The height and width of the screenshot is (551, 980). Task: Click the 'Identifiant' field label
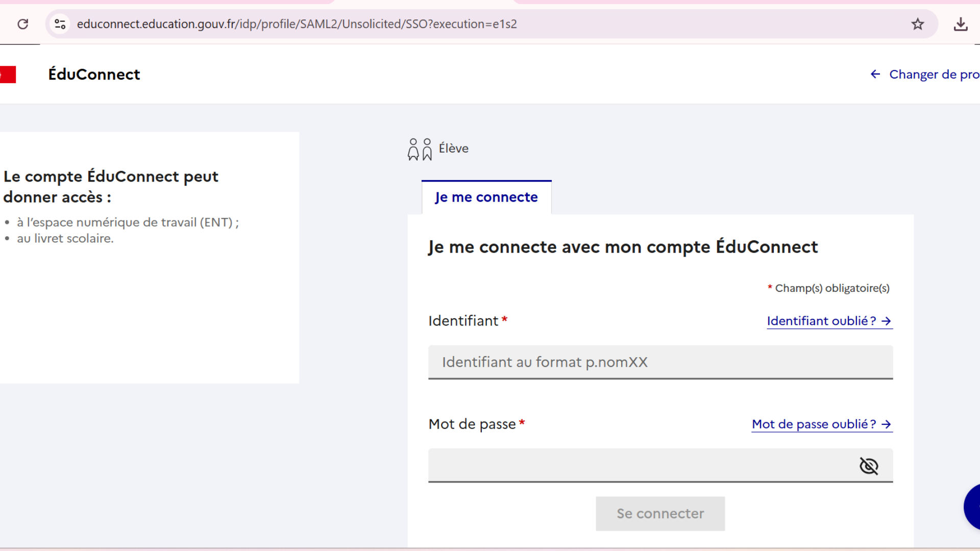tap(463, 321)
